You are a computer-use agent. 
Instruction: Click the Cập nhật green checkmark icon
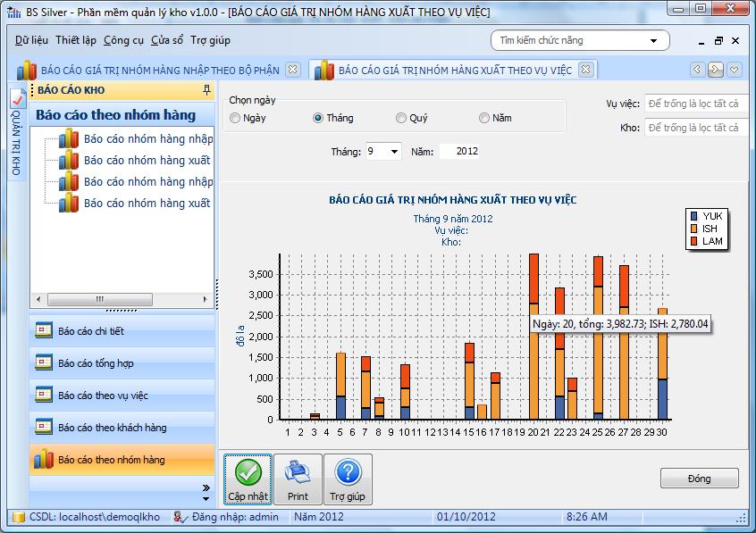click(248, 473)
